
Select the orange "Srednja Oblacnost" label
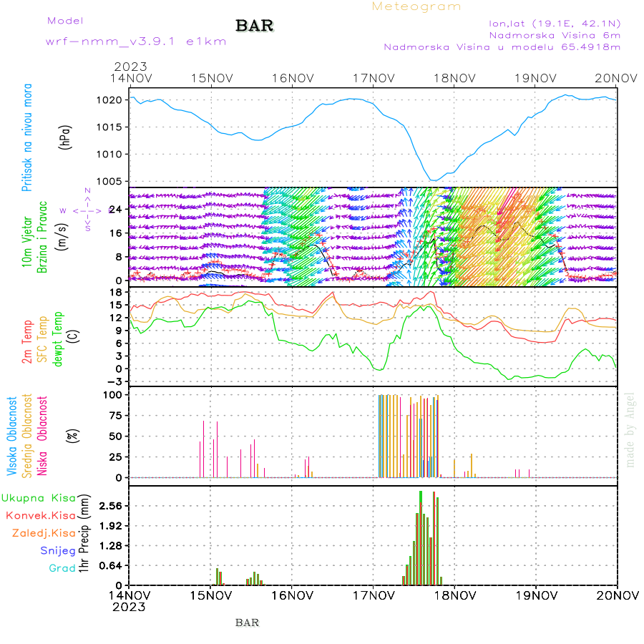click(x=26, y=436)
